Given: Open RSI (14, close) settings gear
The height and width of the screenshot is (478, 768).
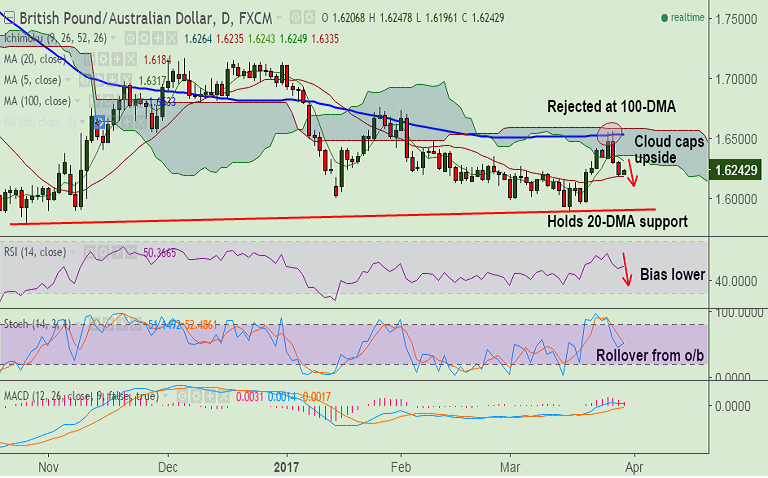Looking at the screenshot, I should click(x=103, y=252).
